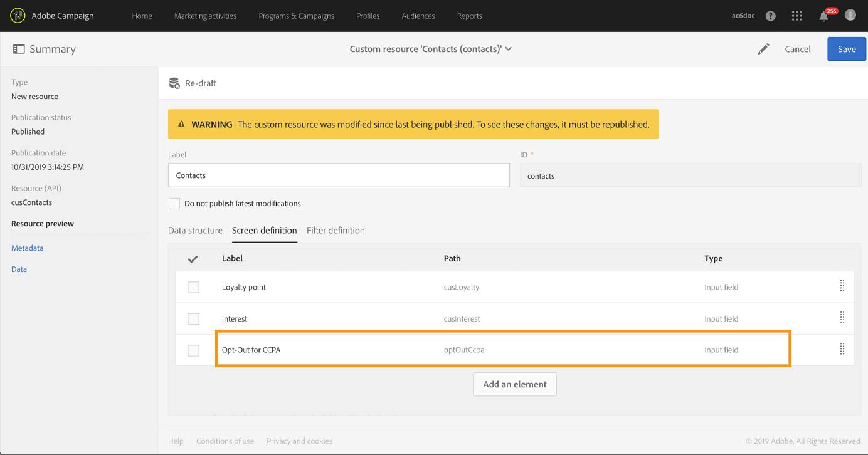
Task: Click the Label input field containing Contacts
Action: (x=339, y=175)
